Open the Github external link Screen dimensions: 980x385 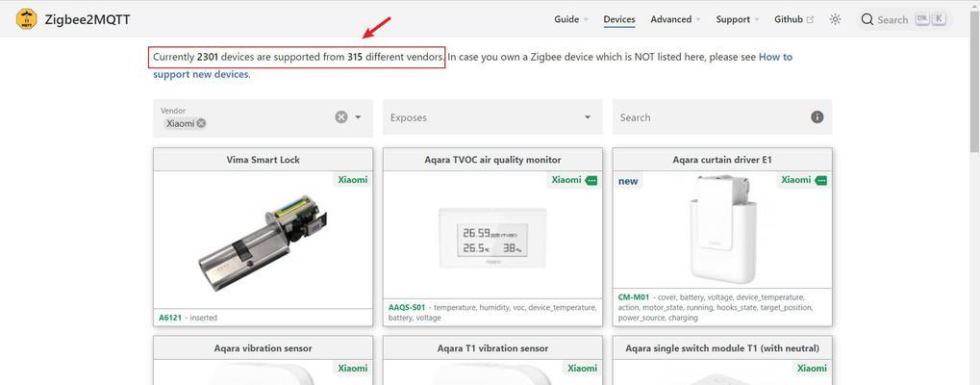(793, 19)
